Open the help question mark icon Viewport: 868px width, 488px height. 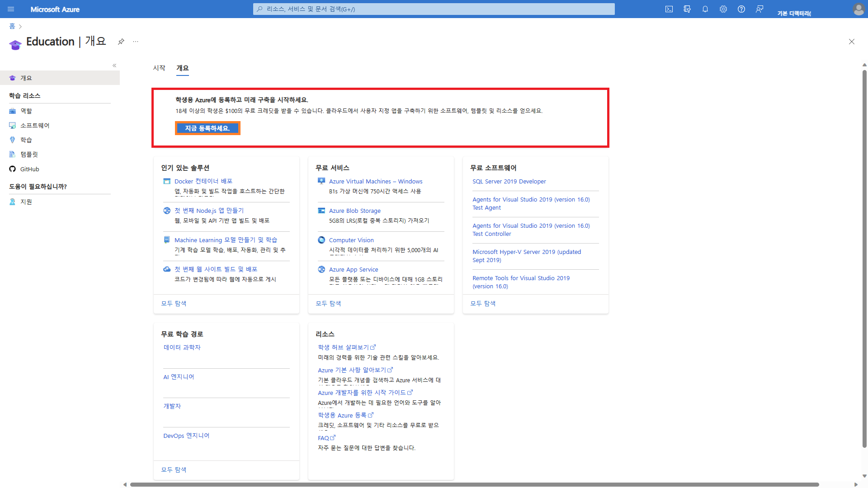coord(741,9)
